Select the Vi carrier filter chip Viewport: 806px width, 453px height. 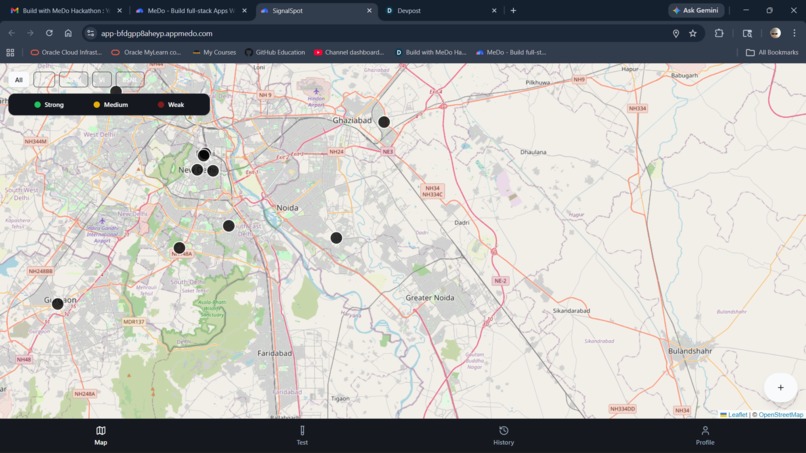(x=102, y=80)
